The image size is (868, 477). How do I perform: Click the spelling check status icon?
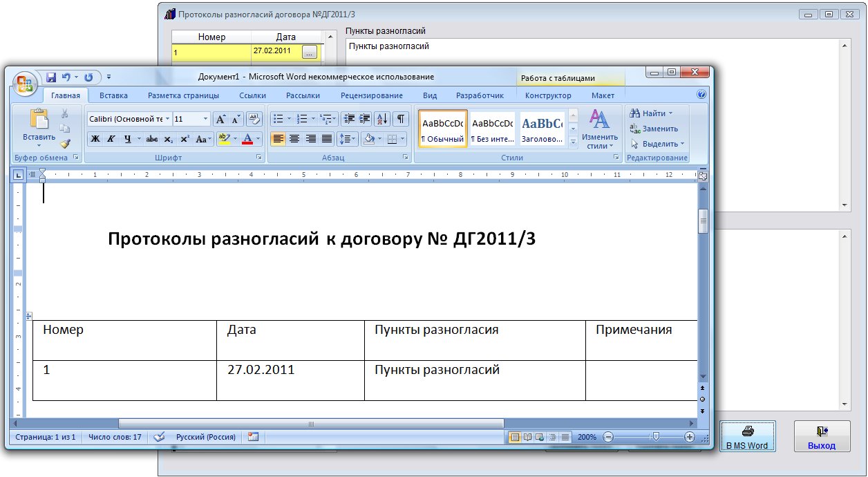tap(160, 437)
